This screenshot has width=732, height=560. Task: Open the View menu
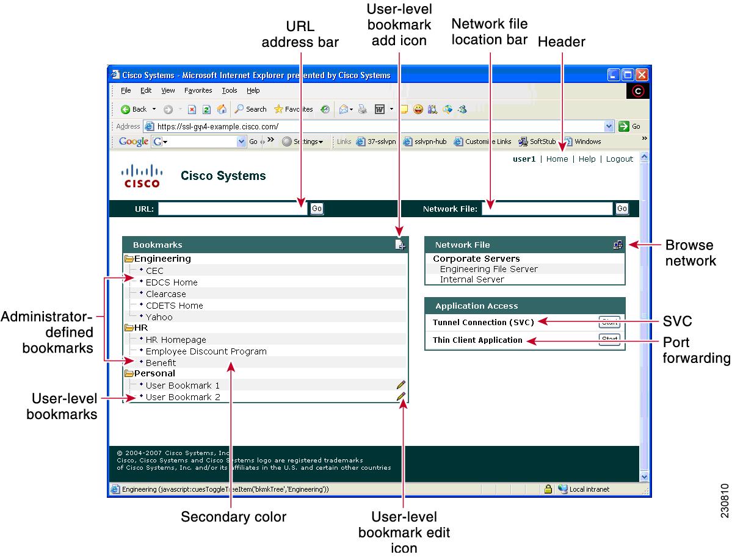(x=168, y=90)
